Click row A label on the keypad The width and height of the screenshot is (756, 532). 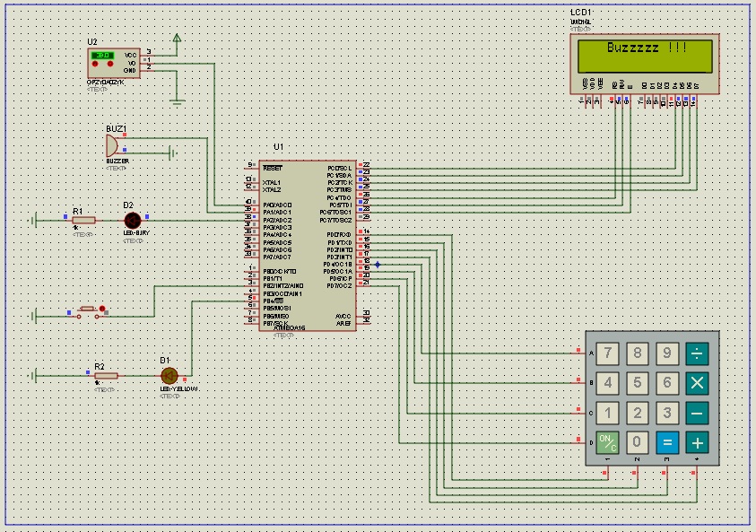pyautogui.click(x=591, y=353)
